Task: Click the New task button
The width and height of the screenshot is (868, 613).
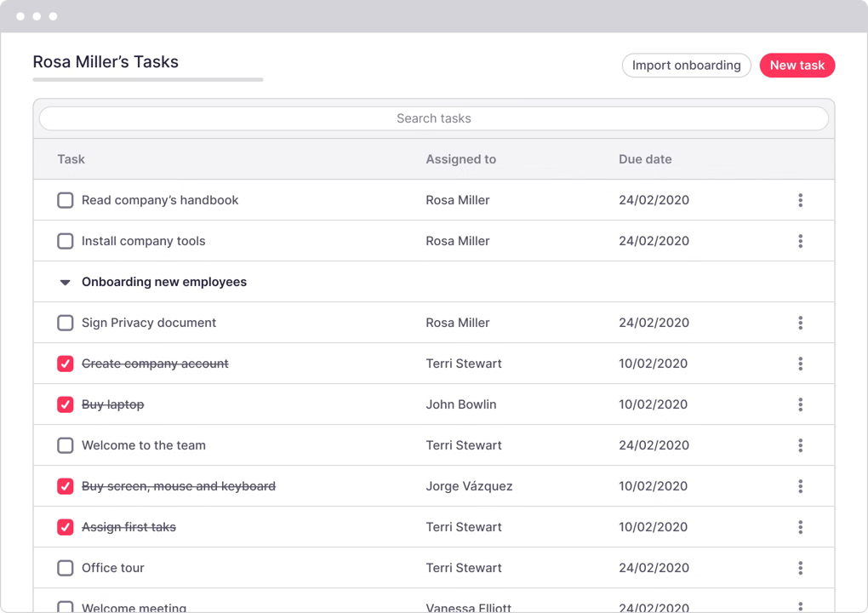Action: 797,66
